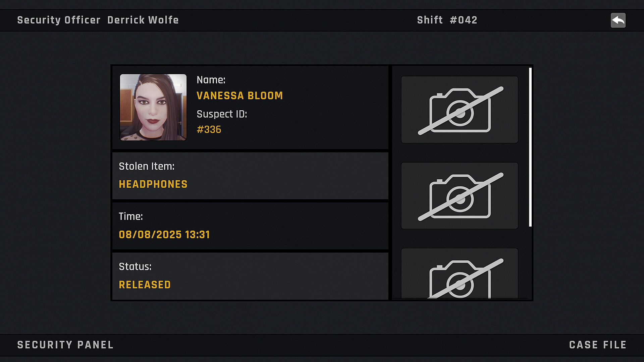This screenshot has height=362, width=644.
Task: Select the VANESSA BLOOM name text
Action: click(x=239, y=96)
